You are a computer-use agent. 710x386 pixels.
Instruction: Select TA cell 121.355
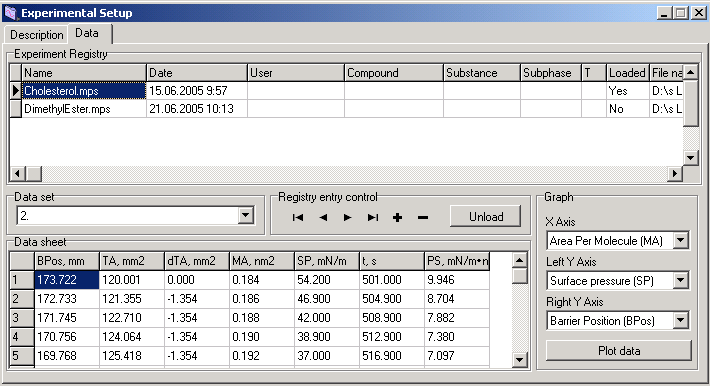click(132, 299)
